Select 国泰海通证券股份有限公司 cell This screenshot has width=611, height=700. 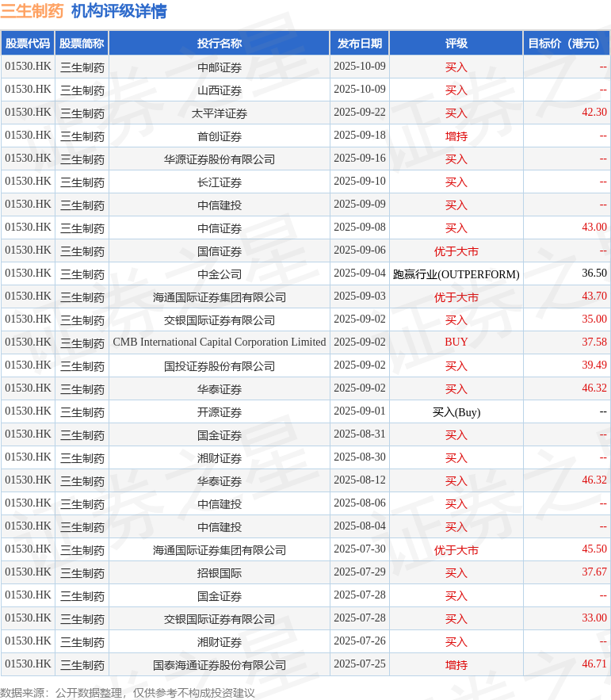[220, 665]
